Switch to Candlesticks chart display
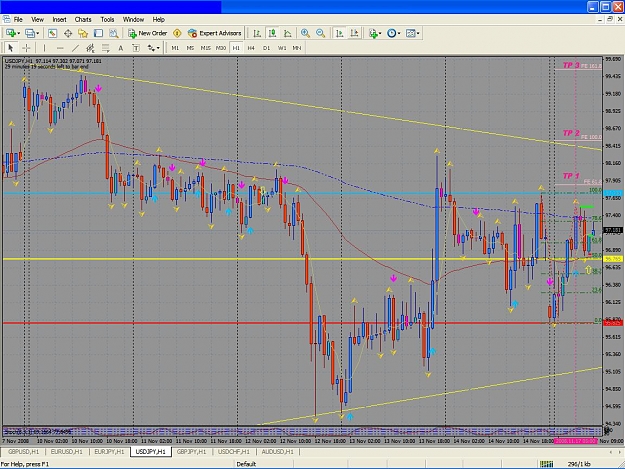 click(x=273, y=33)
